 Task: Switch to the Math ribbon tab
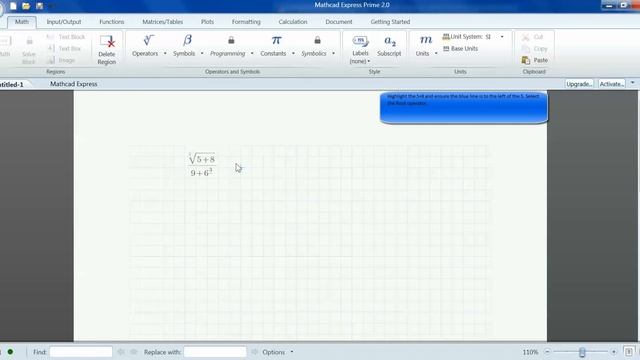(22, 22)
